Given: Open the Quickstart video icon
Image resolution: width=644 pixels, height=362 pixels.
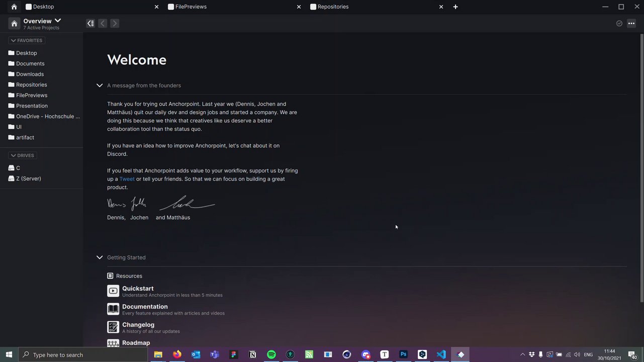Looking at the screenshot, I should (x=113, y=291).
